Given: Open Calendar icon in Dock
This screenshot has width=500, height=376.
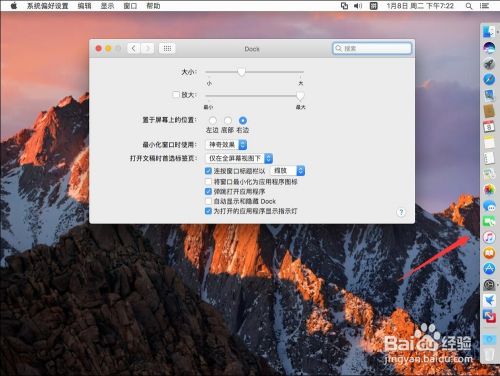Looking at the screenshot, I should pyautogui.click(x=489, y=127).
